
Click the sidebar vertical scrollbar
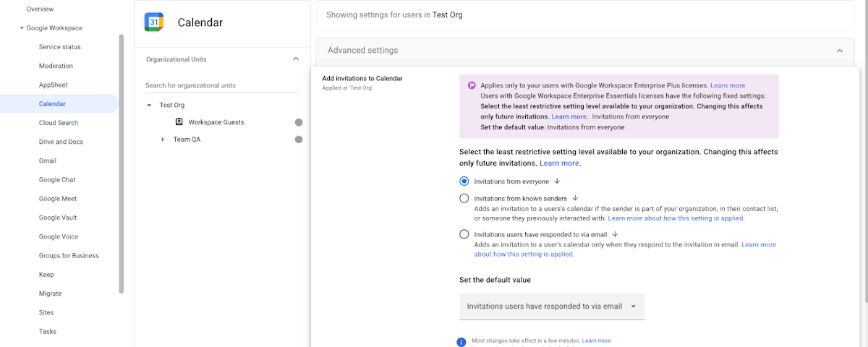tap(122, 163)
